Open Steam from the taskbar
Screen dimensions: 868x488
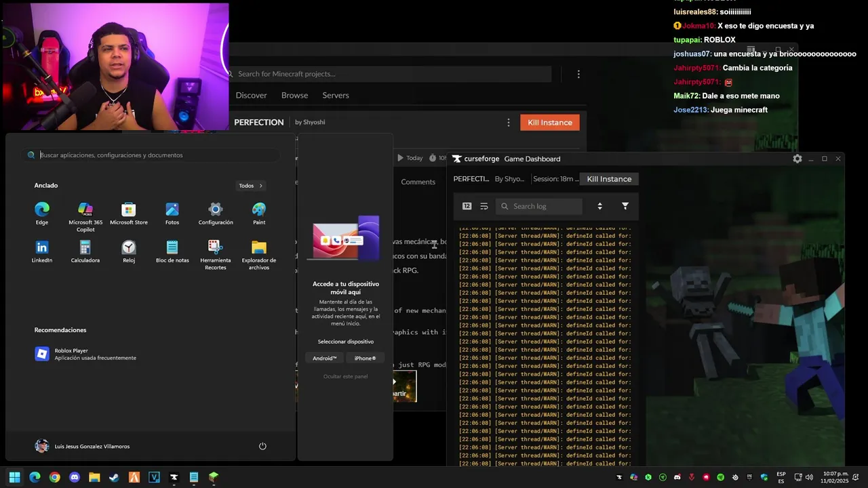[114, 477]
